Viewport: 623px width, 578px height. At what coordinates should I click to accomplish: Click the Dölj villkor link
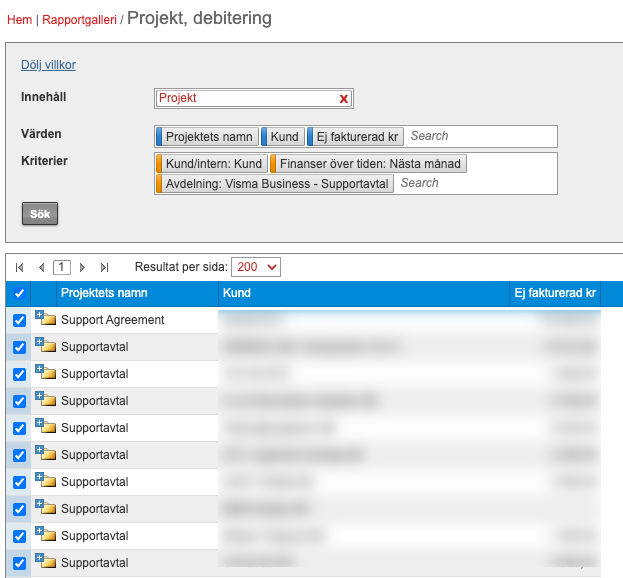point(48,65)
